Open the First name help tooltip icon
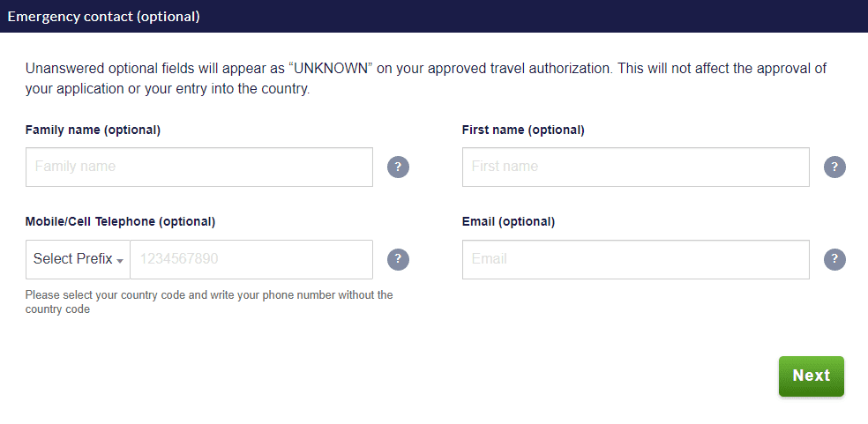The image size is (868, 424). coord(834,167)
